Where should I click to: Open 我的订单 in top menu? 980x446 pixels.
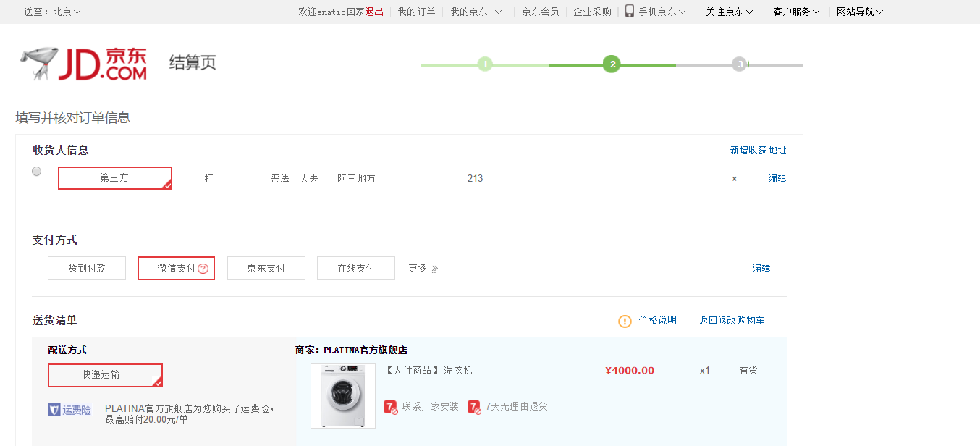click(416, 12)
